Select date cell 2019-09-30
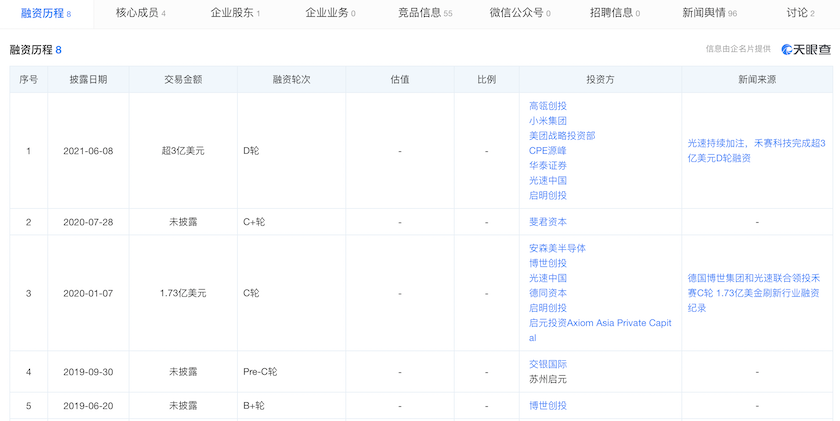 coord(88,372)
